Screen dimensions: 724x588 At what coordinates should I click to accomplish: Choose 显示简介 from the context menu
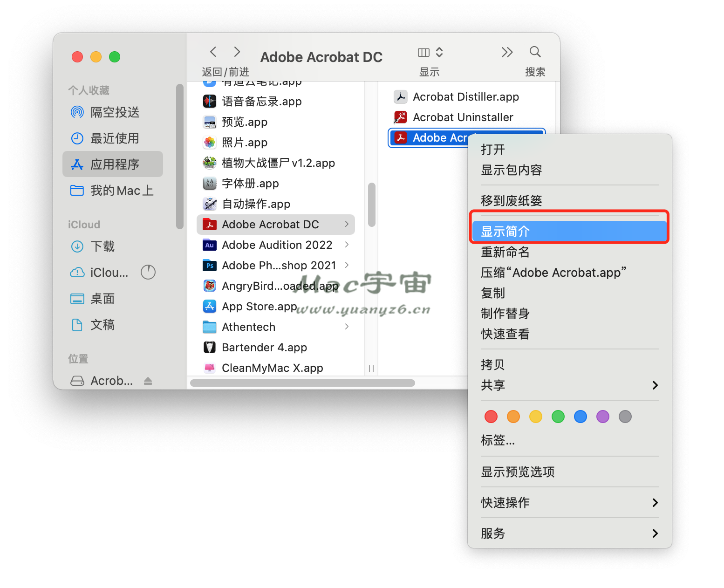pos(570,232)
